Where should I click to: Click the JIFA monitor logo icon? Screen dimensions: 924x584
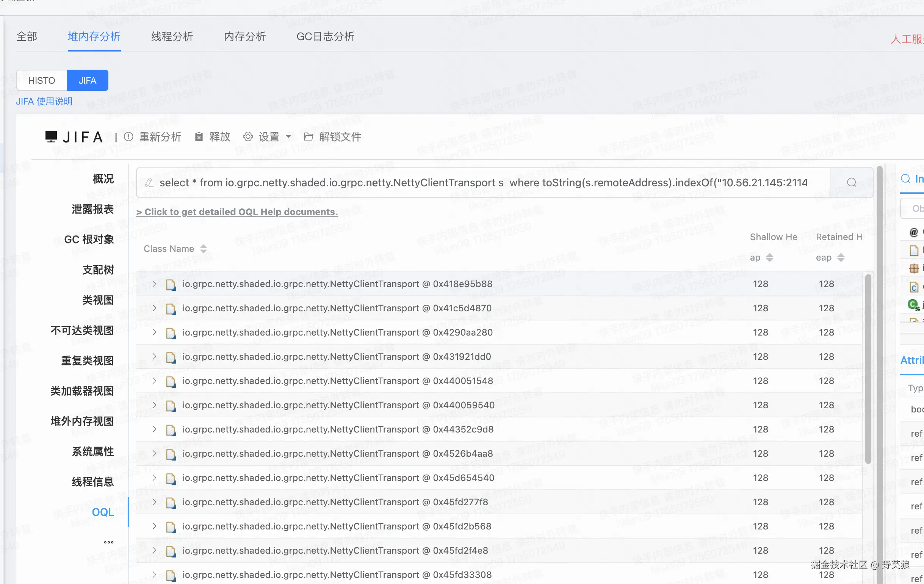point(51,136)
